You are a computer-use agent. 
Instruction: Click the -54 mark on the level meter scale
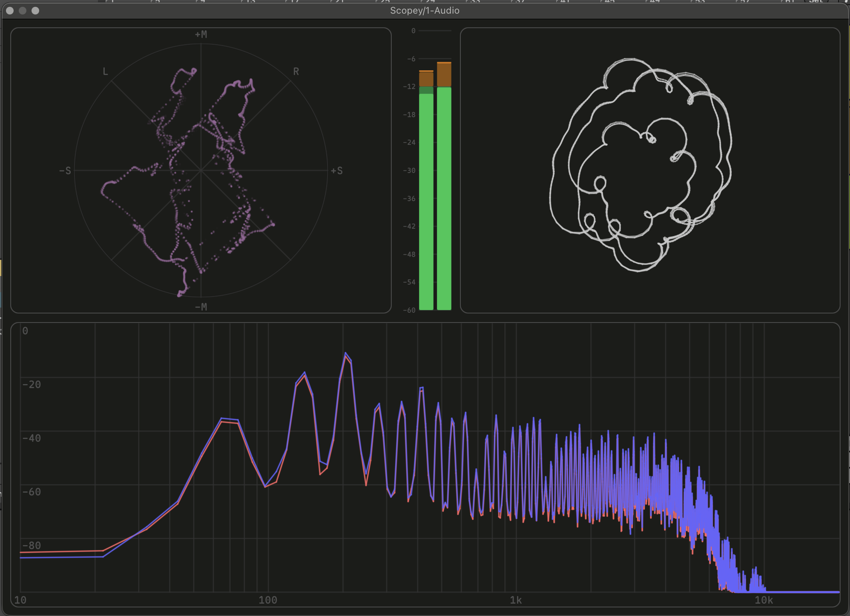pos(409,282)
